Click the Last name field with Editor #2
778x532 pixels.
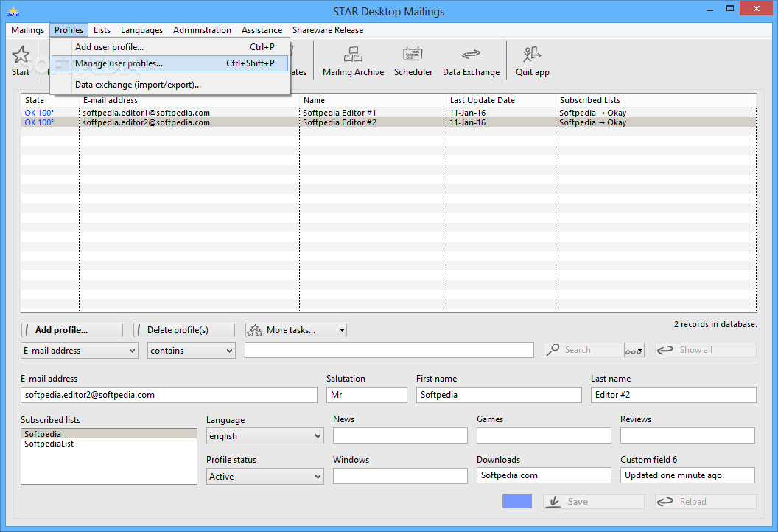pos(673,395)
